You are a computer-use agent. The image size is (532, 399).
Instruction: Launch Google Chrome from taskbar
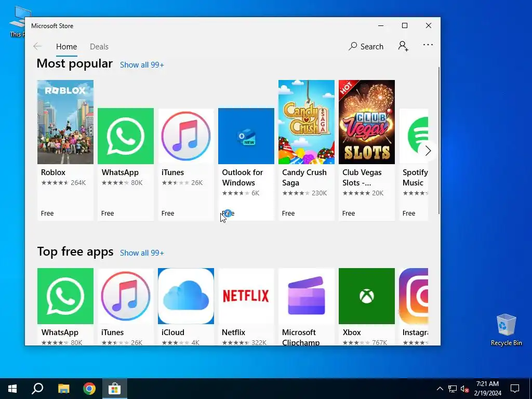pos(89,389)
